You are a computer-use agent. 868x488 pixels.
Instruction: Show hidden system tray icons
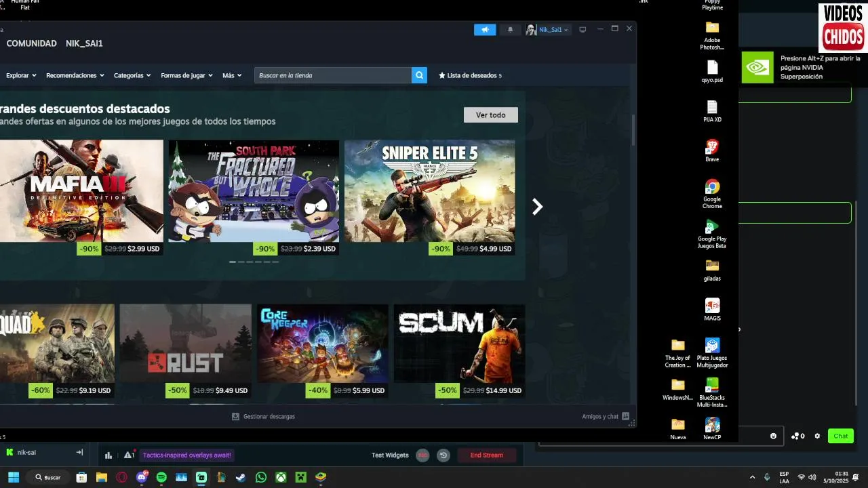point(752,477)
